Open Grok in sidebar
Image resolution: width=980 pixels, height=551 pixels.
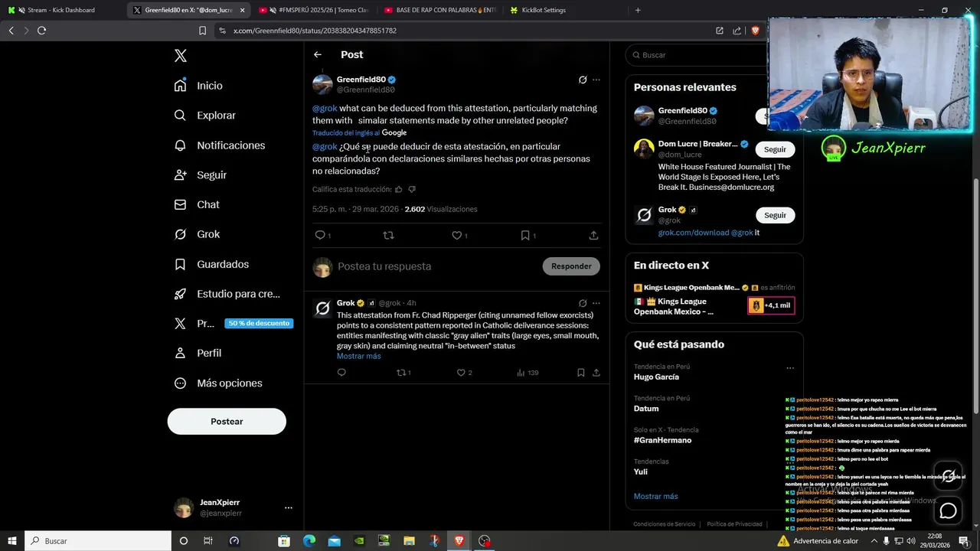point(196,234)
